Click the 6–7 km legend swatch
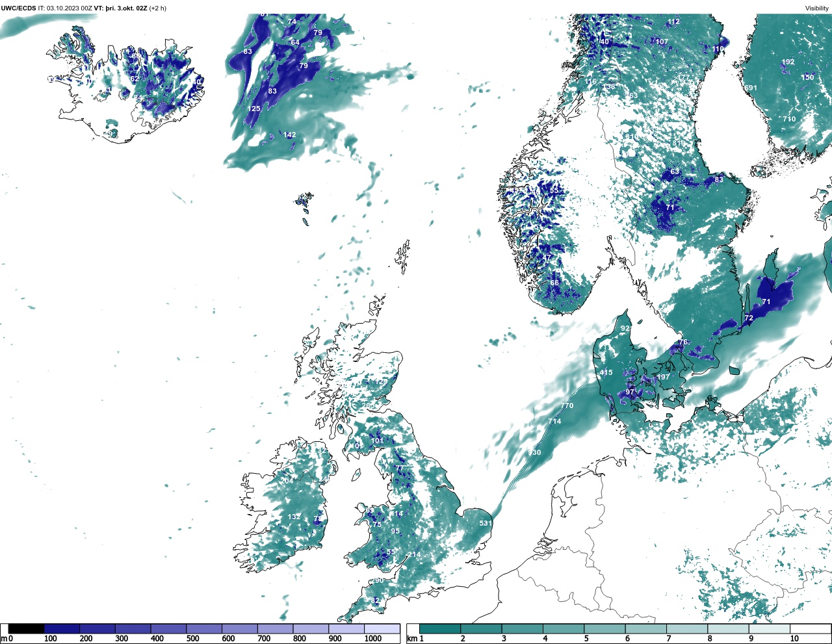This screenshot has width=832, height=644. click(645, 628)
